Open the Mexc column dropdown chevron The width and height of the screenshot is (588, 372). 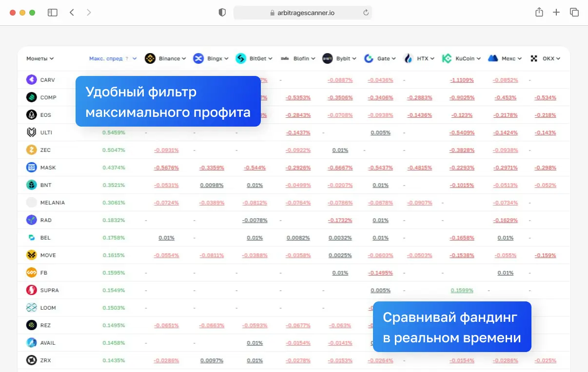pyautogui.click(x=520, y=58)
